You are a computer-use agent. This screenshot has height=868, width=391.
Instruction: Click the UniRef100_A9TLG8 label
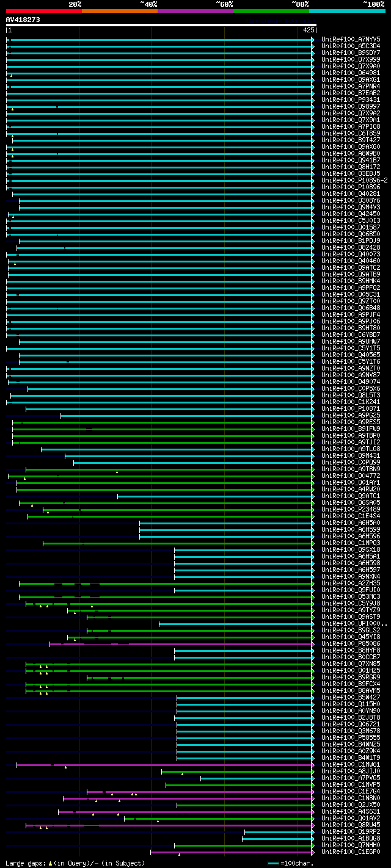point(351,449)
